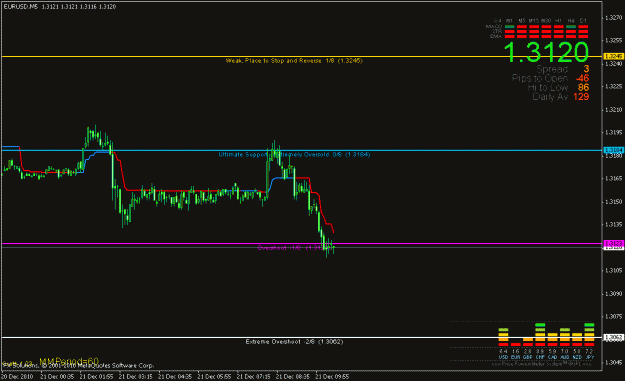Image resolution: width=625 pixels, height=381 pixels.
Task: Click the yellow 1.3245 price tag on axis
Action: (x=613, y=56)
